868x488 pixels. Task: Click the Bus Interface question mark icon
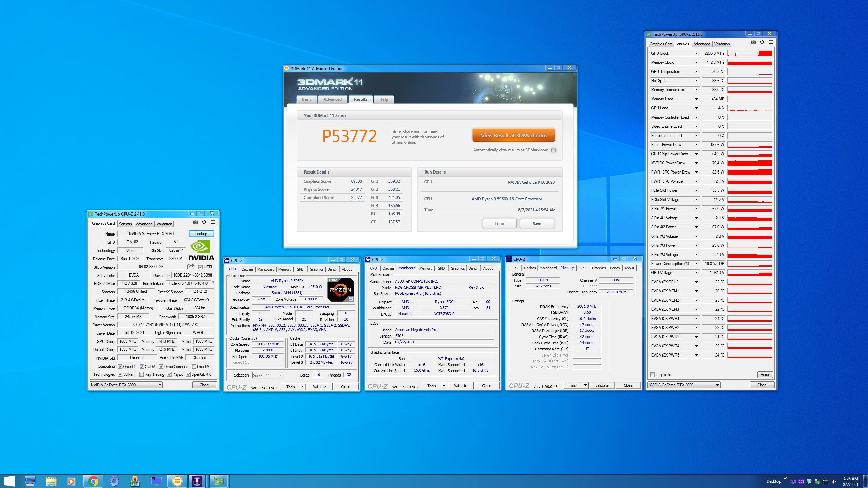tap(213, 283)
